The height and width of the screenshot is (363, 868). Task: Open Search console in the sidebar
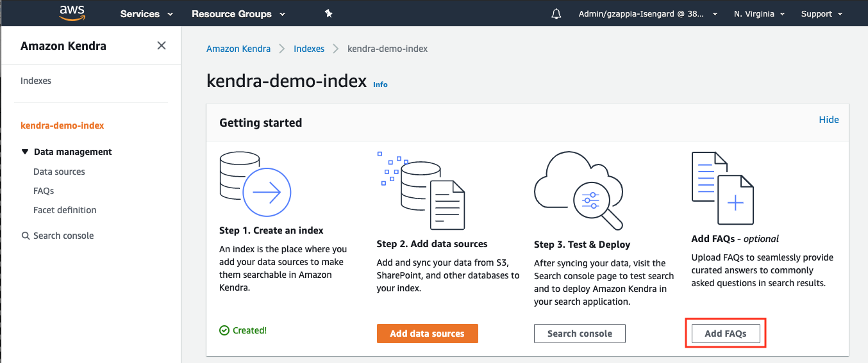click(x=63, y=236)
